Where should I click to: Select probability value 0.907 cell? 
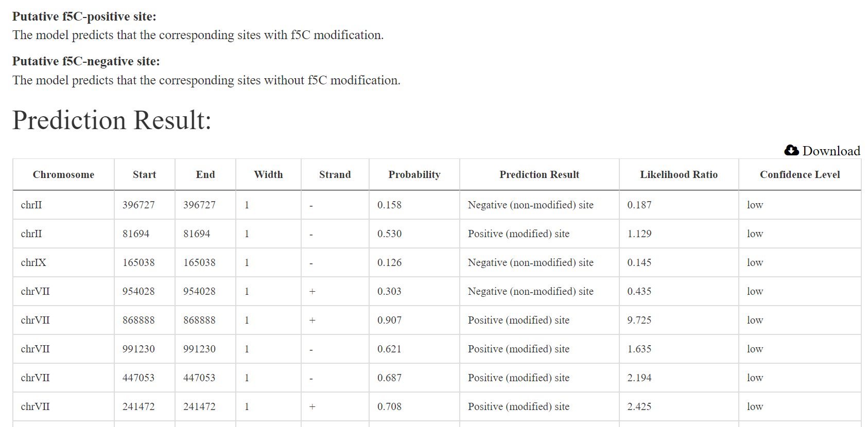[414, 320]
